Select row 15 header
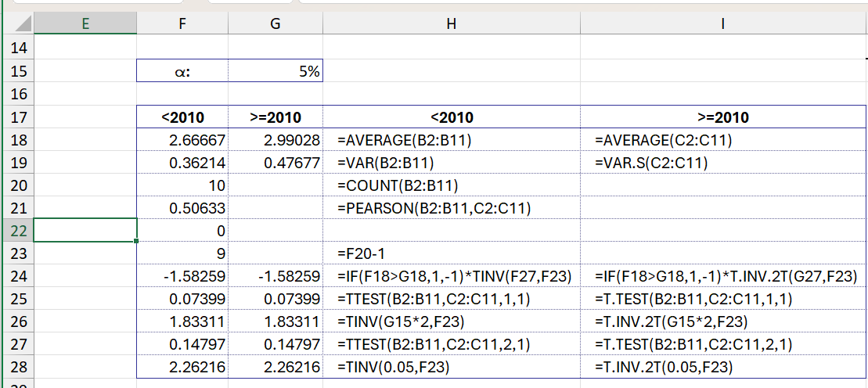Image resolution: width=868 pixels, height=388 pixels. (18, 71)
